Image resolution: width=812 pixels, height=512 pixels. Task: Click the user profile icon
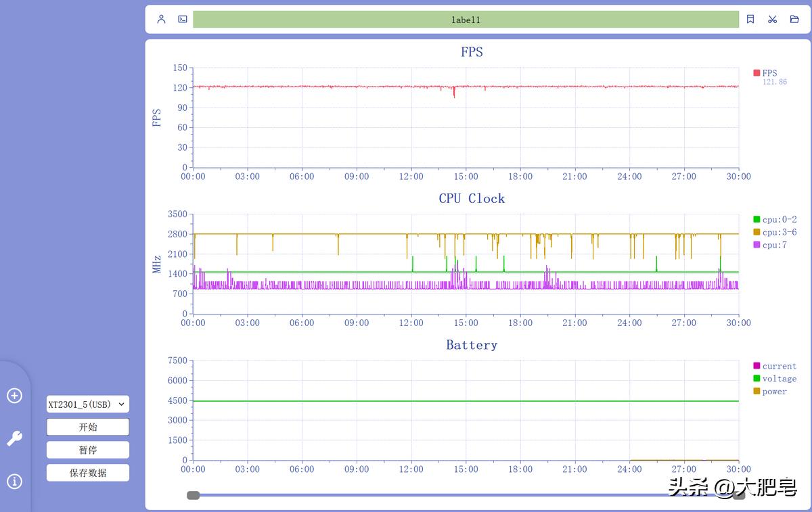pyautogui.click(x=161, y=20)
